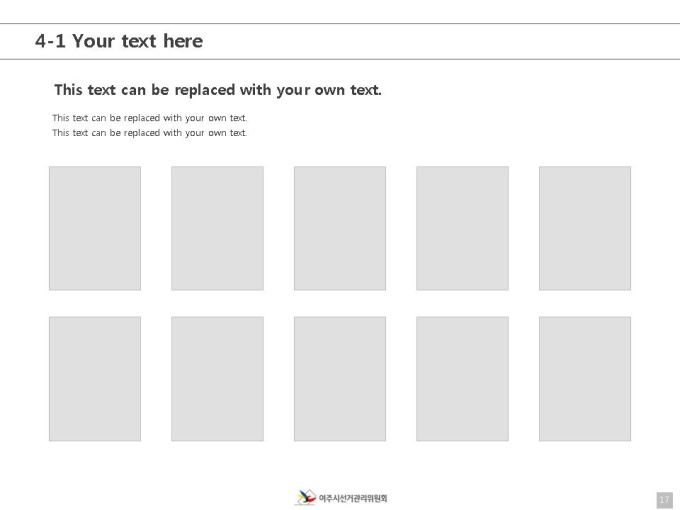The width and height of the screenshot is (680, 510).
Task: Click the Korean organization name in footer
Action: pos(353,498)
